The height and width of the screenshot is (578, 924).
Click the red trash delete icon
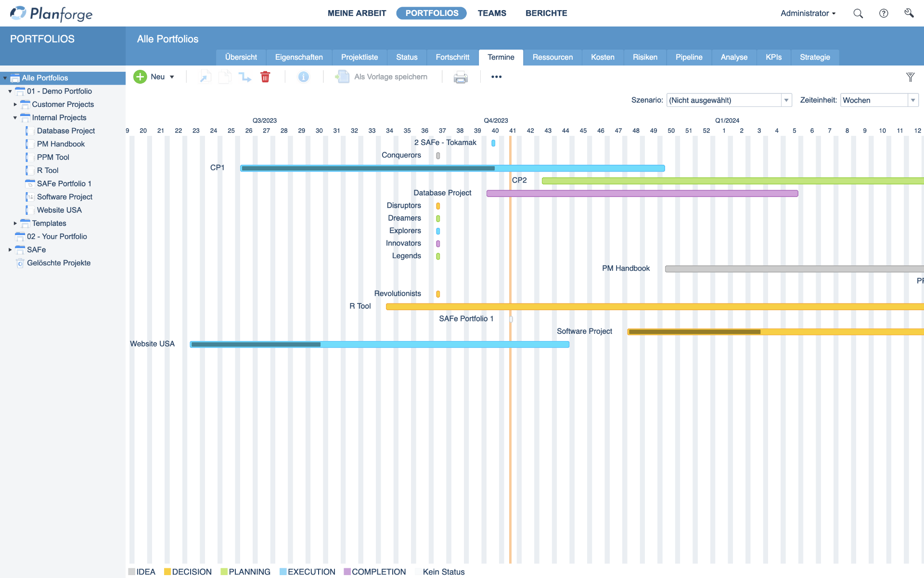[x=265, y=77]
